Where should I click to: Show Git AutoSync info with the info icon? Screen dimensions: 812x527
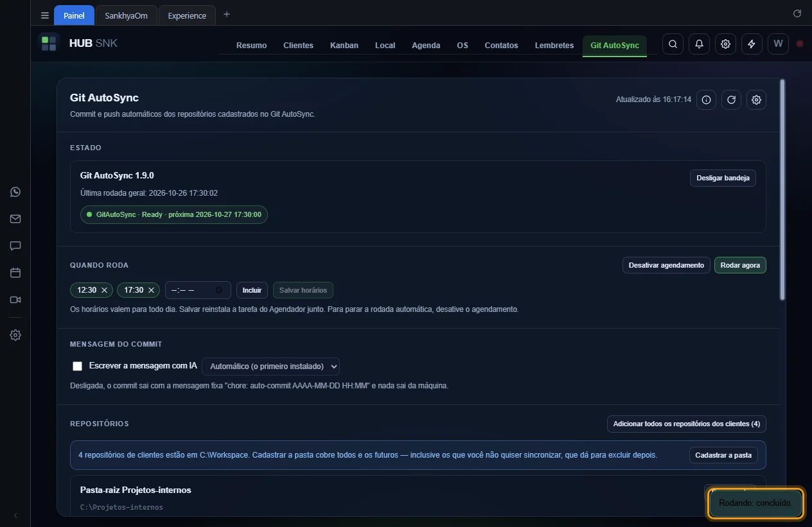(706, 100)
